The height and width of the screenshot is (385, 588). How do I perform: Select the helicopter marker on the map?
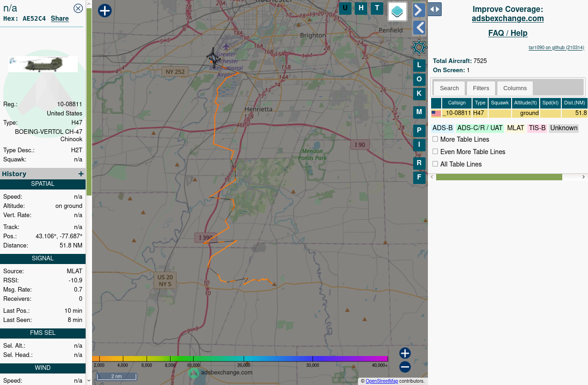pyautogui.click(x=213, y=57)
